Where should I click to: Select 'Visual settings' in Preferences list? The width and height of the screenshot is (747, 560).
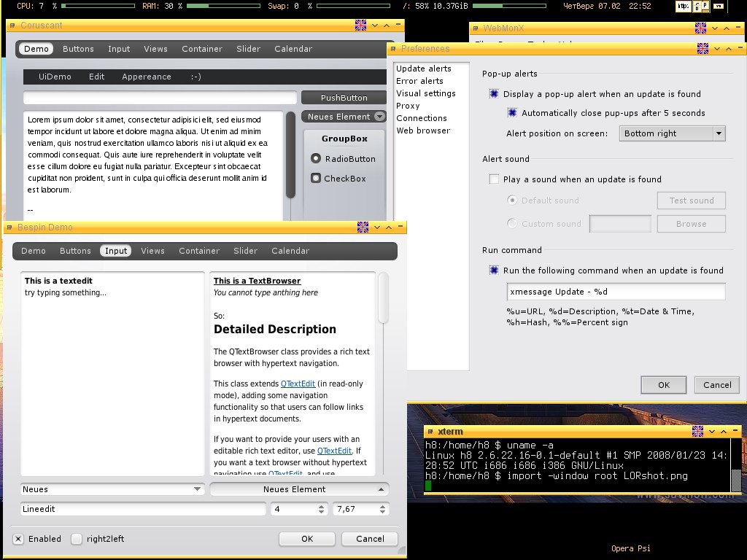(x=425, y=93)
